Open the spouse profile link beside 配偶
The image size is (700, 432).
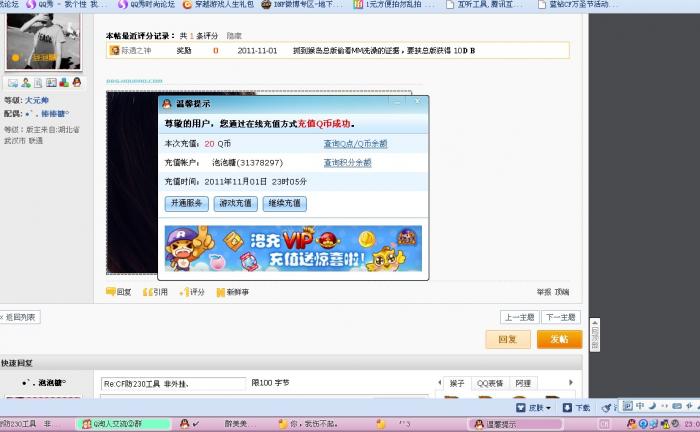click(x=48, y=114)
